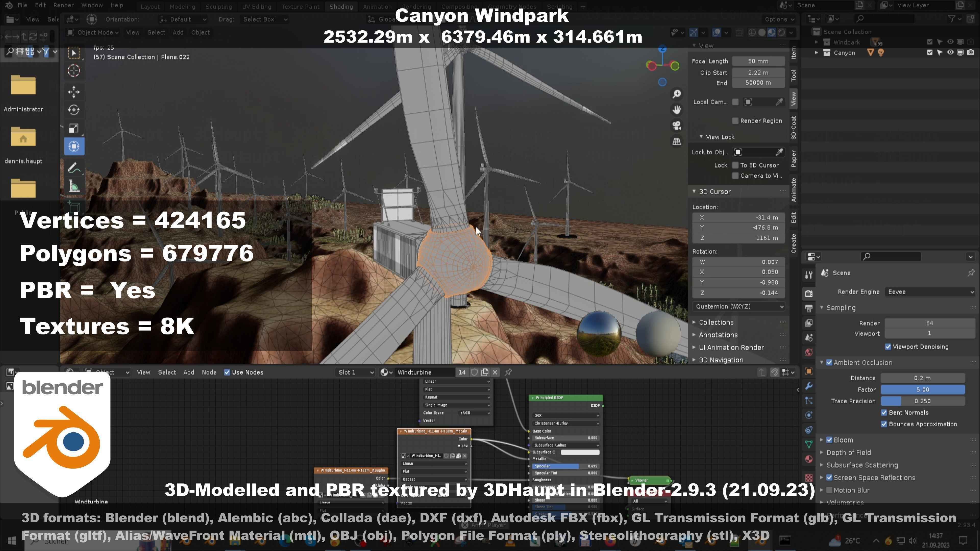Pin the node editor material

point(508,372)
